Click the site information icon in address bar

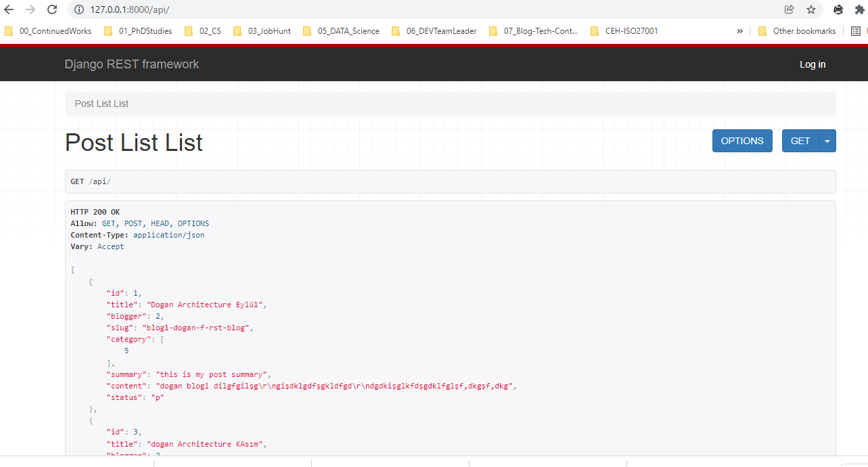point(78,9)
